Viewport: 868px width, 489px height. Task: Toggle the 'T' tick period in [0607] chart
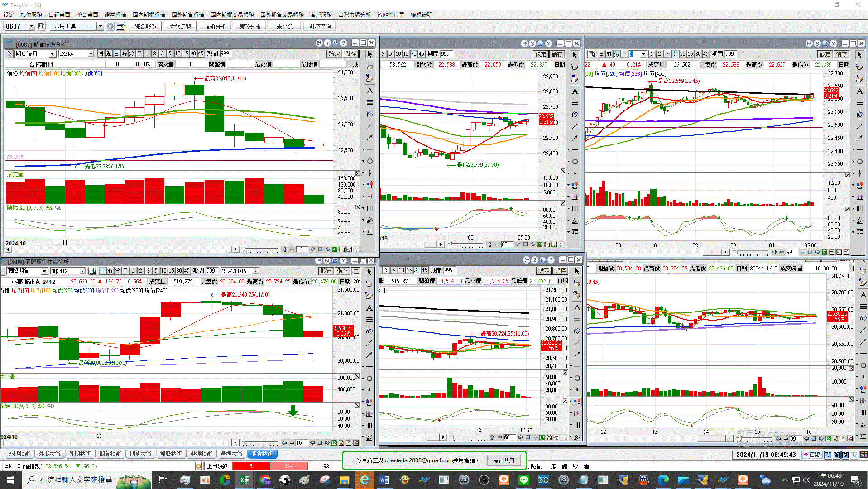tap(139, 53)
